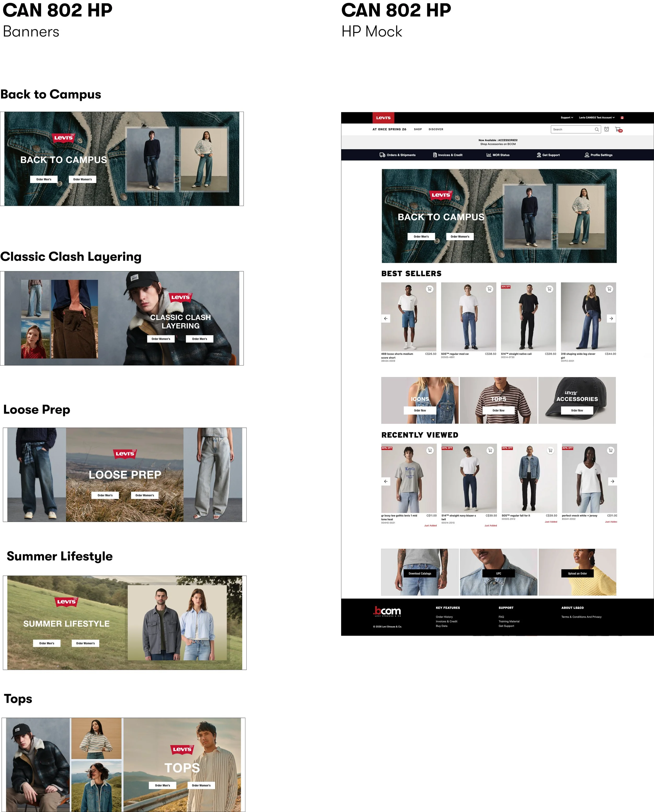Add 469 loose shorts to cart via its cart icon
Screen dimensions: 654x812
tap(429, 289)
